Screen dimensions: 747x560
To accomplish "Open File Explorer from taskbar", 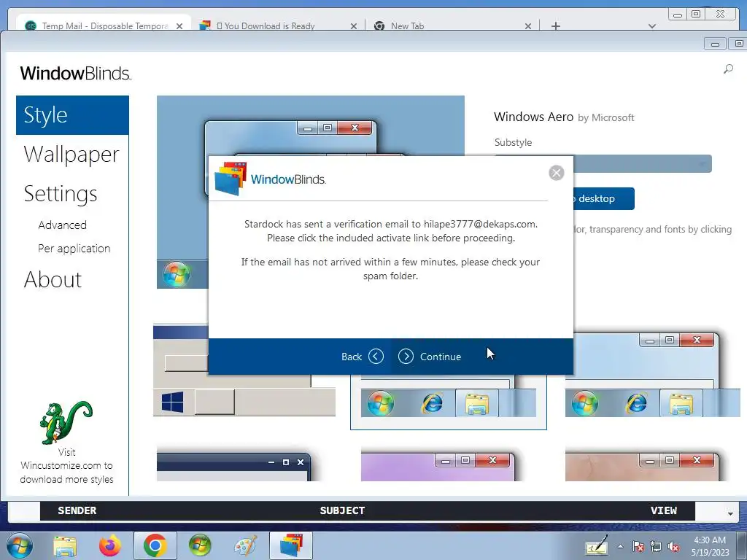I will point(65,545).
